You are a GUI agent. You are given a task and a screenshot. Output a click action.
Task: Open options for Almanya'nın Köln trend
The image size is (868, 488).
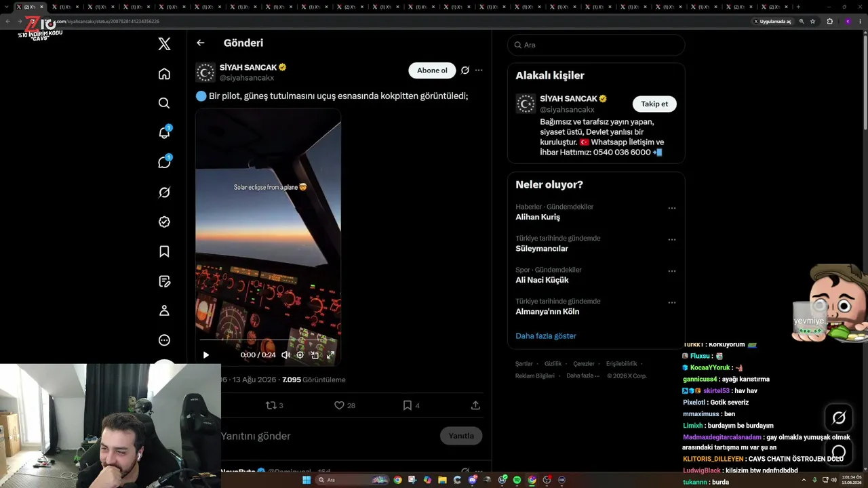[672, 302]
